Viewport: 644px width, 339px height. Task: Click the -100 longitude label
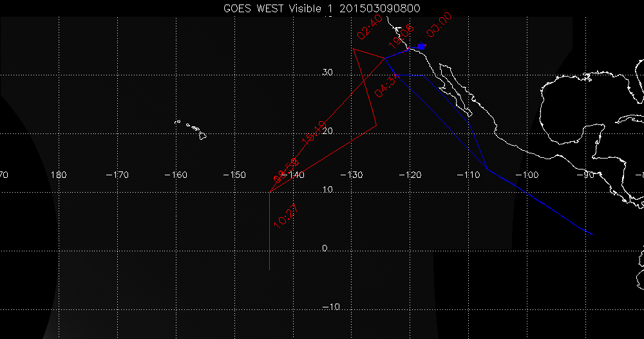527,175
